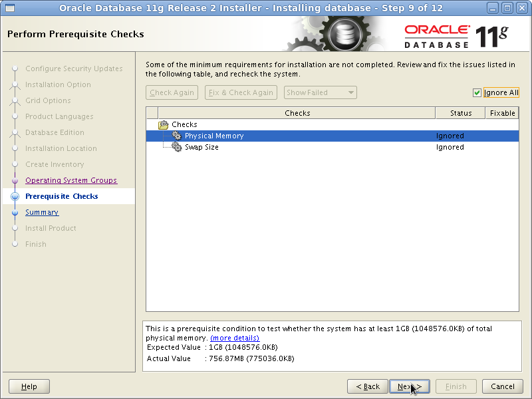Click the disabled Finish button
This screenshot has height=399, width=532.
[456, 386]
